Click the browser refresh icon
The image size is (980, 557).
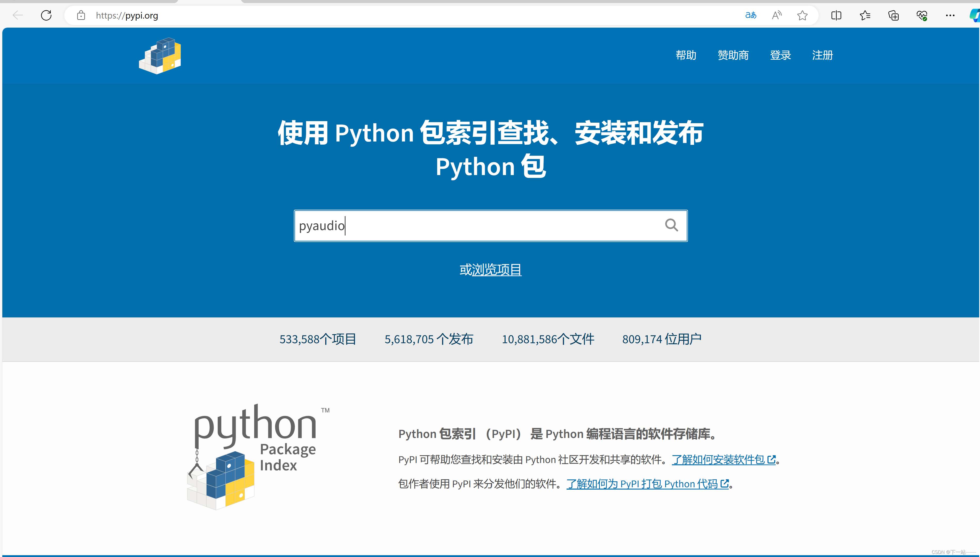[46, 15]
